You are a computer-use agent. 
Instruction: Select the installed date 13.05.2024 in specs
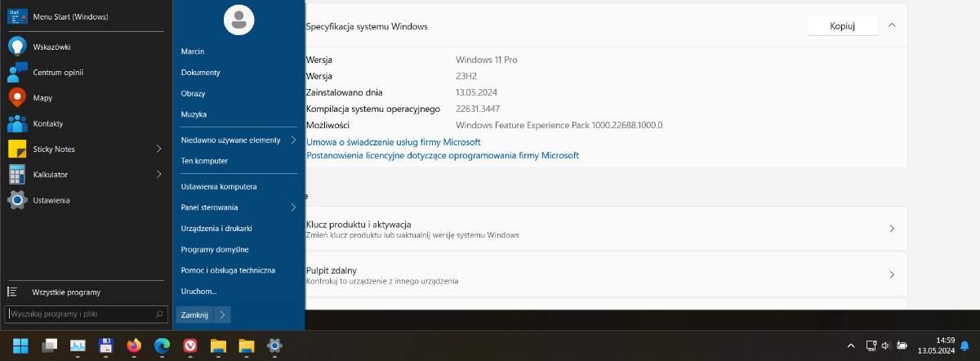[477, 92]
